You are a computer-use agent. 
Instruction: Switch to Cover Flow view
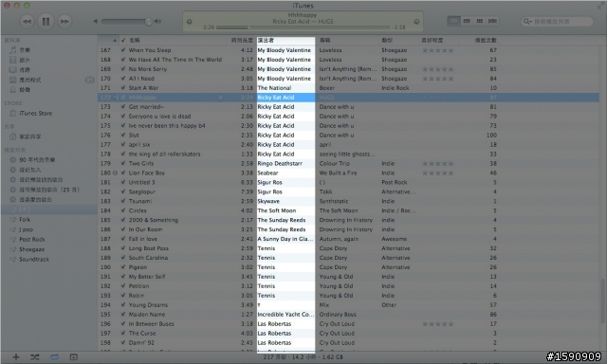492,21
